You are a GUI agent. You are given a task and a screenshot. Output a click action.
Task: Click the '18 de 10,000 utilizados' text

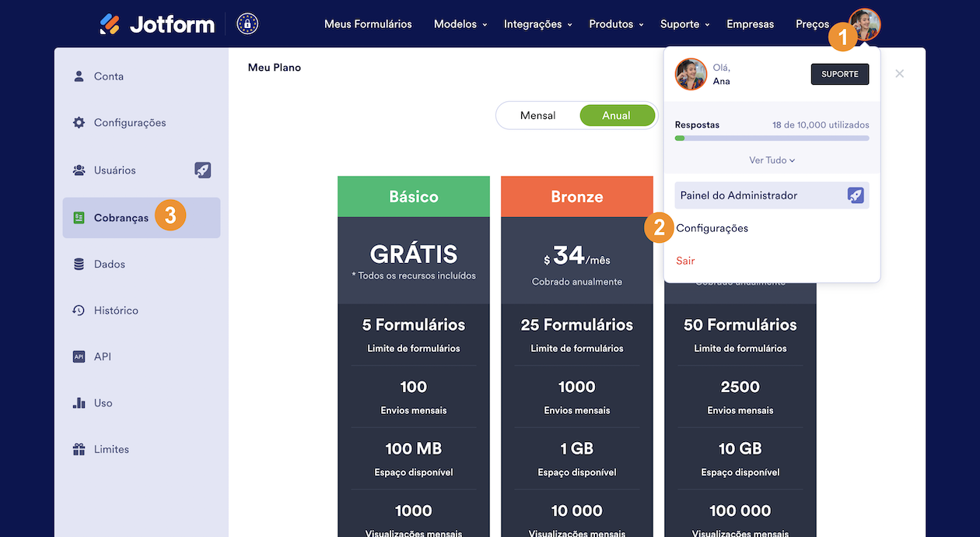(x=821, y=125)
